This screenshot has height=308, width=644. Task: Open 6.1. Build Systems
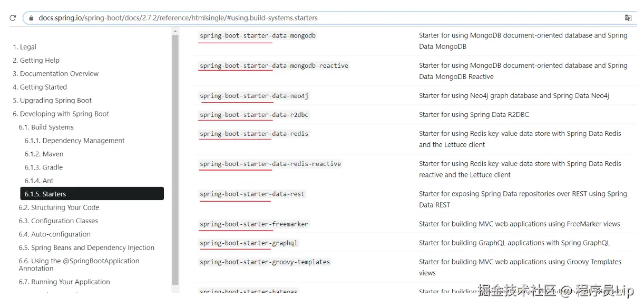(46, 127)
